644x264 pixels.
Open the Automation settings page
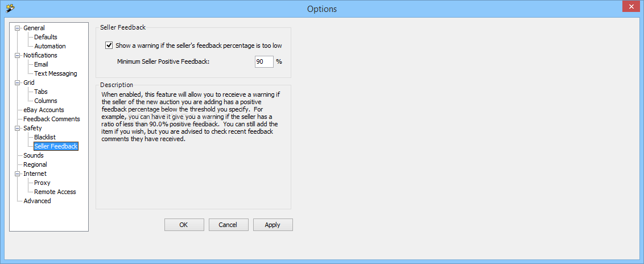point(50,46)
